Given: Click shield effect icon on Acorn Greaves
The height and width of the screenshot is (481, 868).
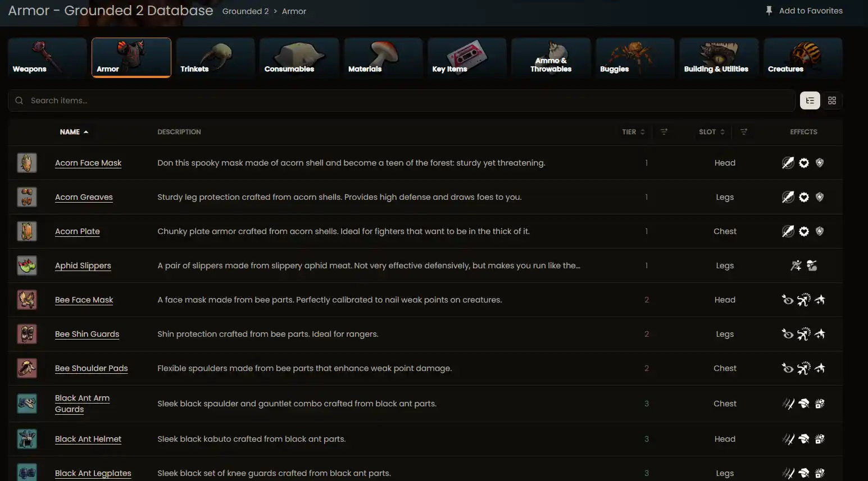Looking at the screenshot, I should tap(820, 197).
